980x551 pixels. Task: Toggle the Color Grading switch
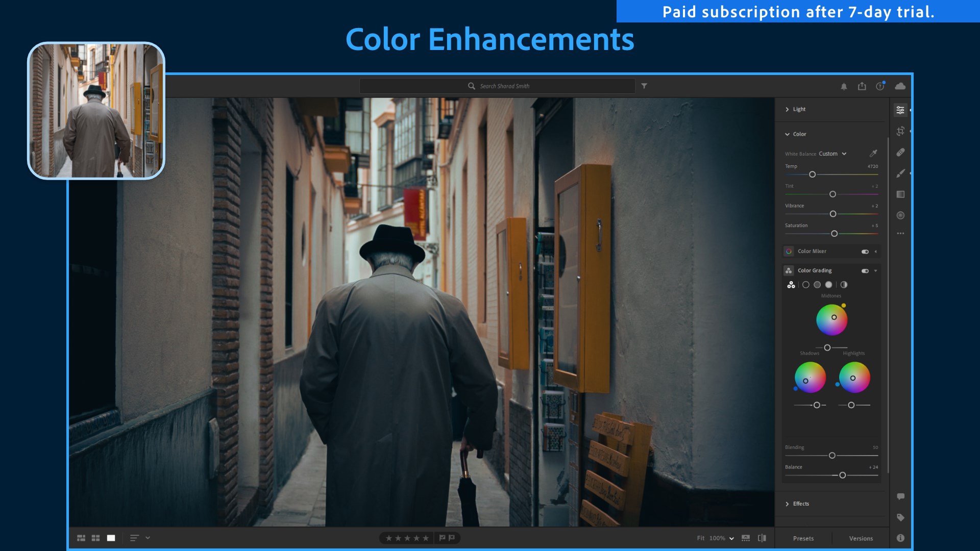(865, 271)
